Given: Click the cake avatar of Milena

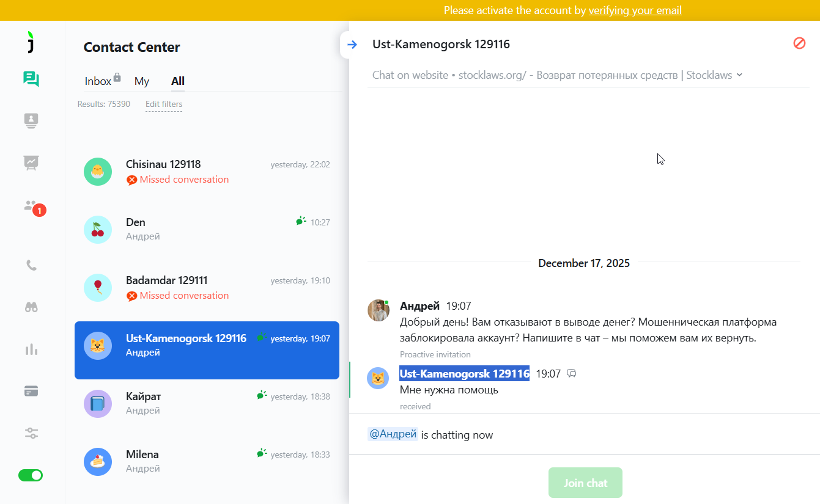Looking at the screenshot, I should click(x=98, y=462).
